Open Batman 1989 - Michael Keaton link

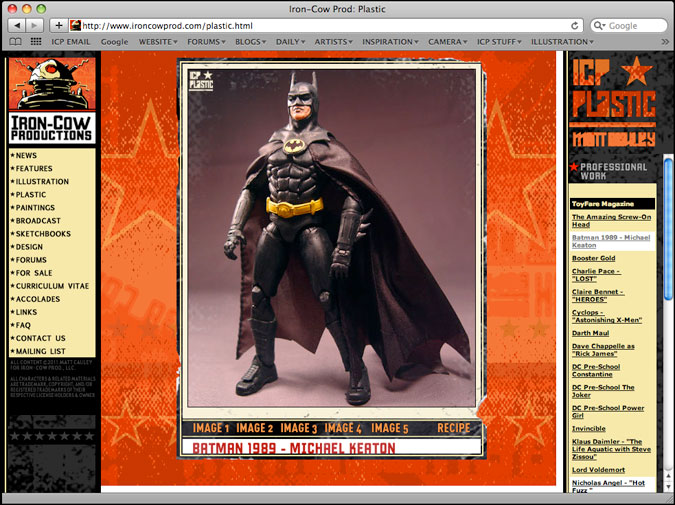click(x=611, y=242)
